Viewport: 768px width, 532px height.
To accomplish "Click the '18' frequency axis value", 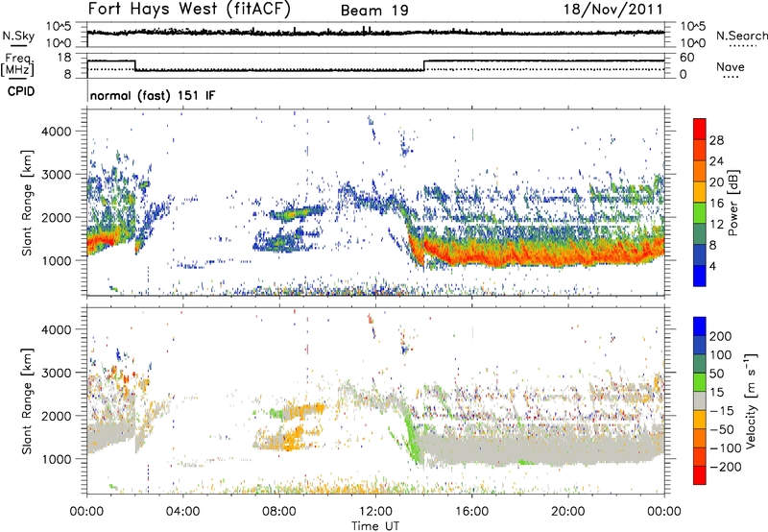I will coord(64,57).
